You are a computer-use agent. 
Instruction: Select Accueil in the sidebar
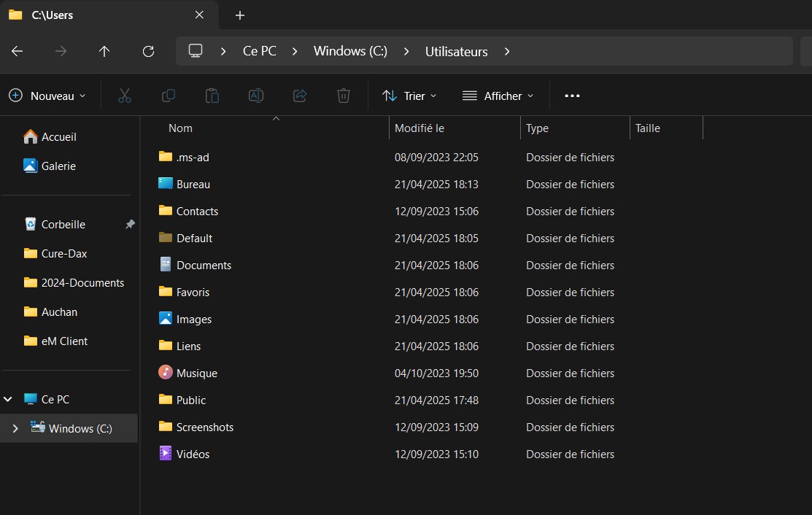58,136
